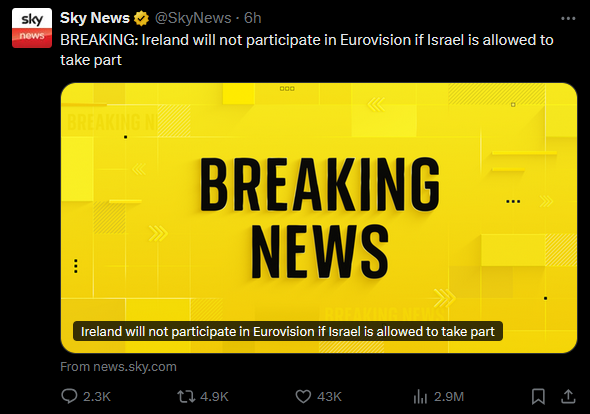Click the 4.9K reposts count

tap(214, 397)
